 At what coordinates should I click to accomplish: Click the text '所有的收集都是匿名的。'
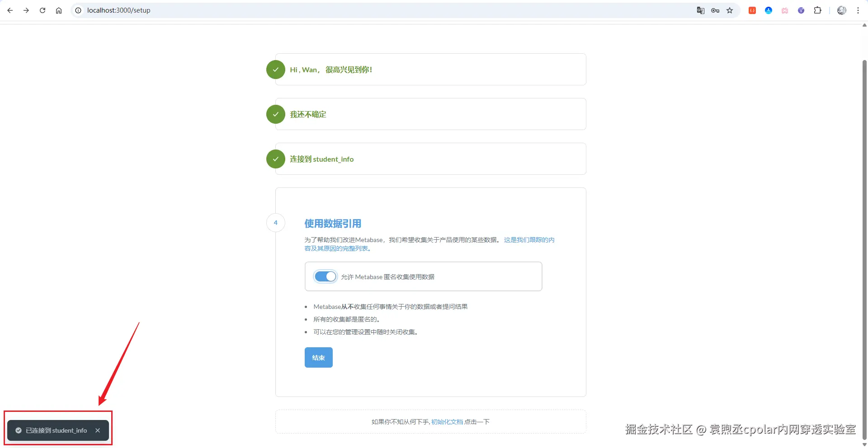(x=348, y=319)
